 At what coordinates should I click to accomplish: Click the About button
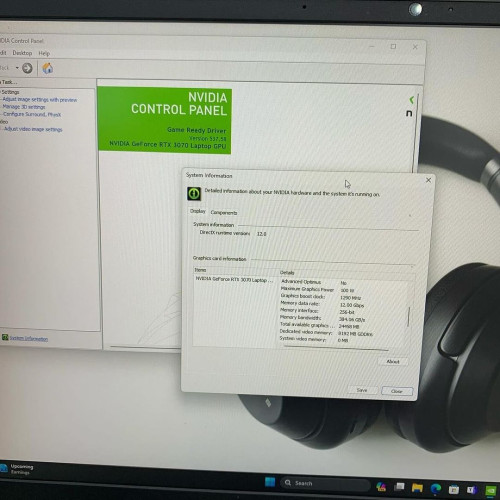click(393, 361)
